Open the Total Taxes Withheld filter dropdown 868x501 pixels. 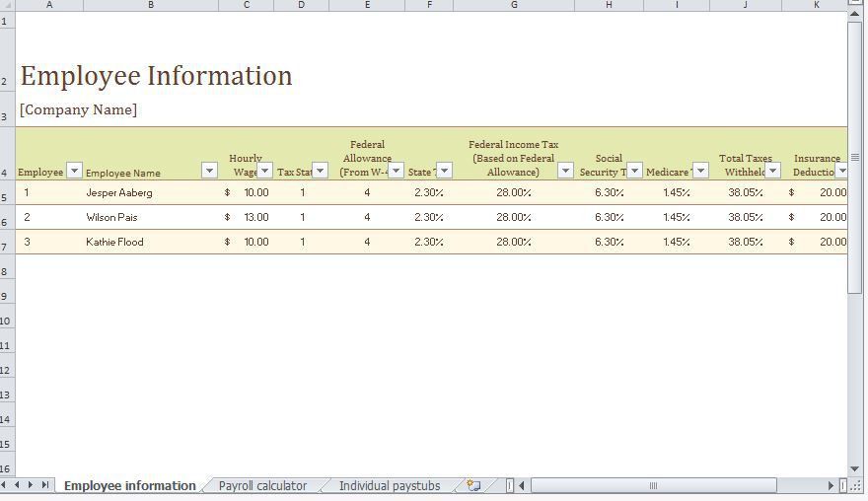click(x=773, y=171)
